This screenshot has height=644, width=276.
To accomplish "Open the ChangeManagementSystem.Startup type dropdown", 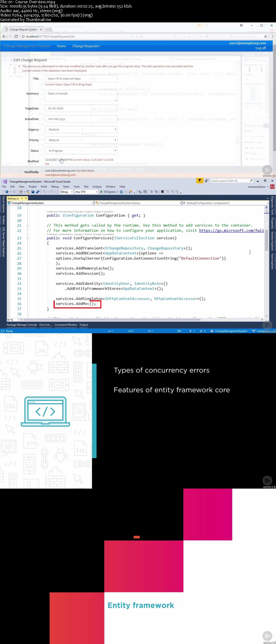I will click(x=138, y=203).
